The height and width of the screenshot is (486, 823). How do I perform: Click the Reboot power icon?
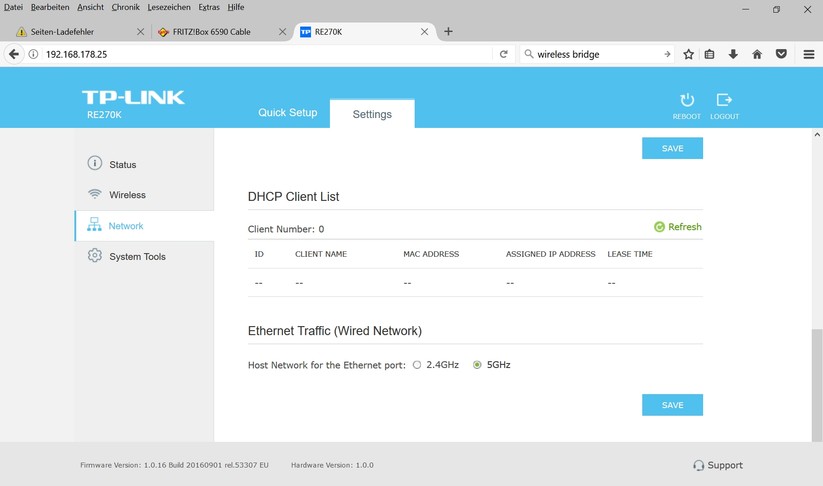(687, 100)
